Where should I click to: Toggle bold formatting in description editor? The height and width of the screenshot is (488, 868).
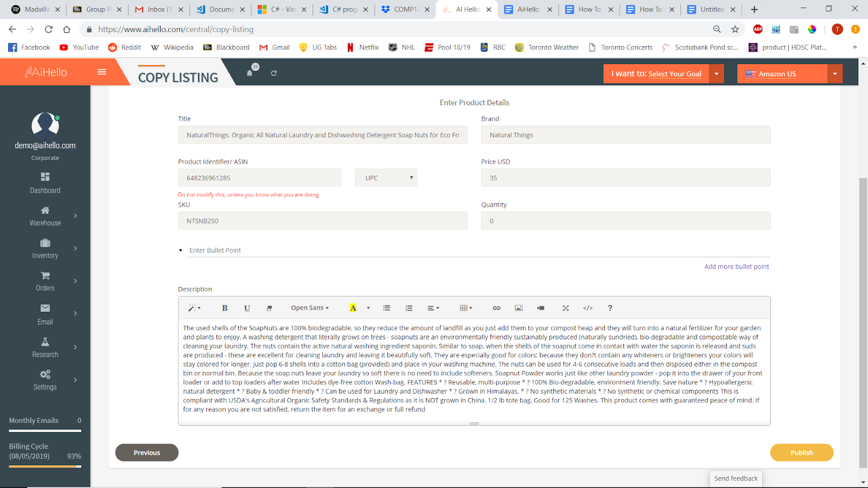(225, 308)
